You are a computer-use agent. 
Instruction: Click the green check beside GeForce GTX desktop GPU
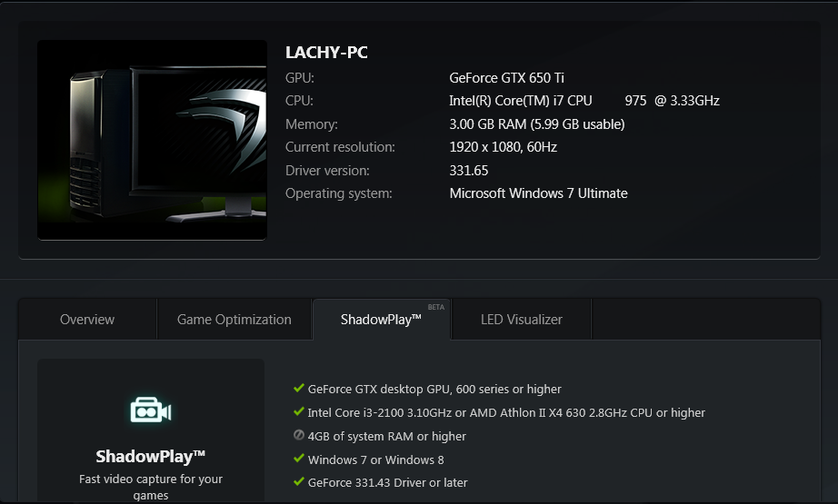[x=299, y=388]
